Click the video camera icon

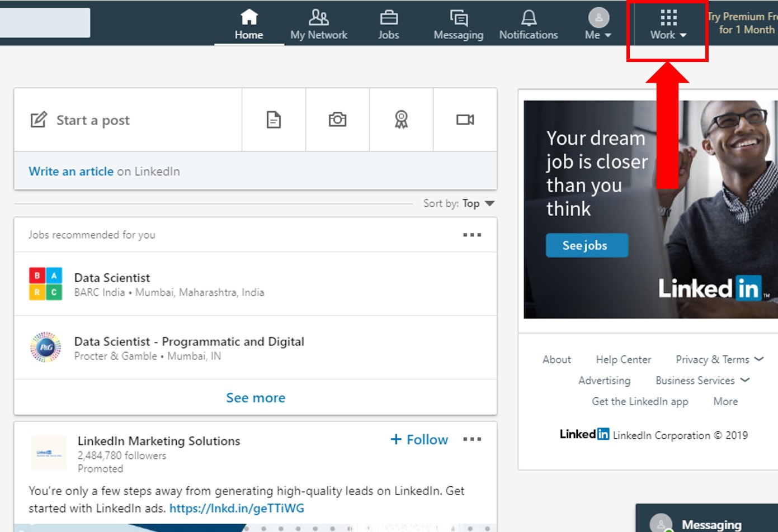[x=465, y=120]
